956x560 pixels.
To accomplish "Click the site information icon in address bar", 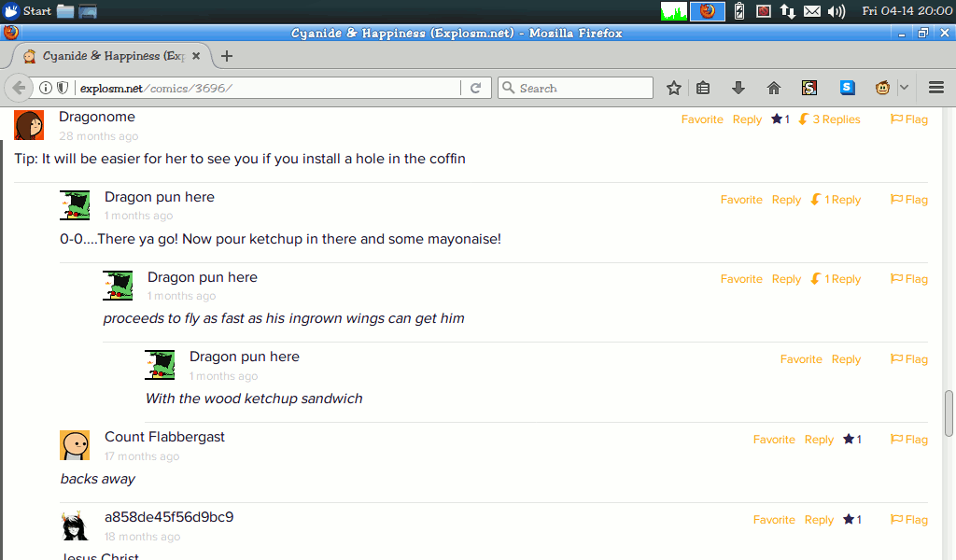I will [x=46, y=88].
